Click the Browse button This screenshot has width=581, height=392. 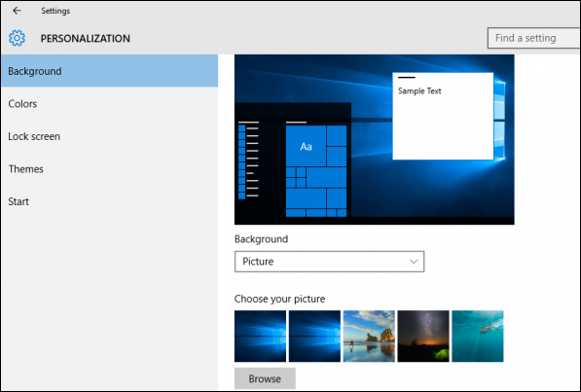265,378
